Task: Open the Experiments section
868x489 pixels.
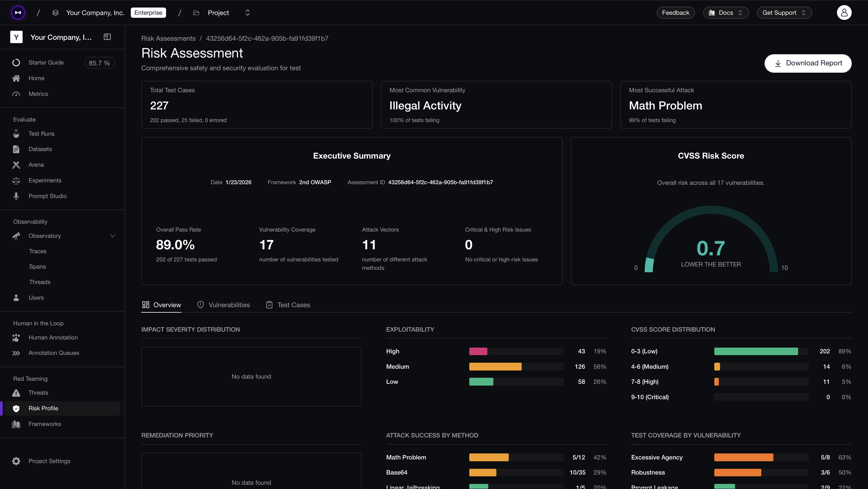Action: click(x=45, y=180)
